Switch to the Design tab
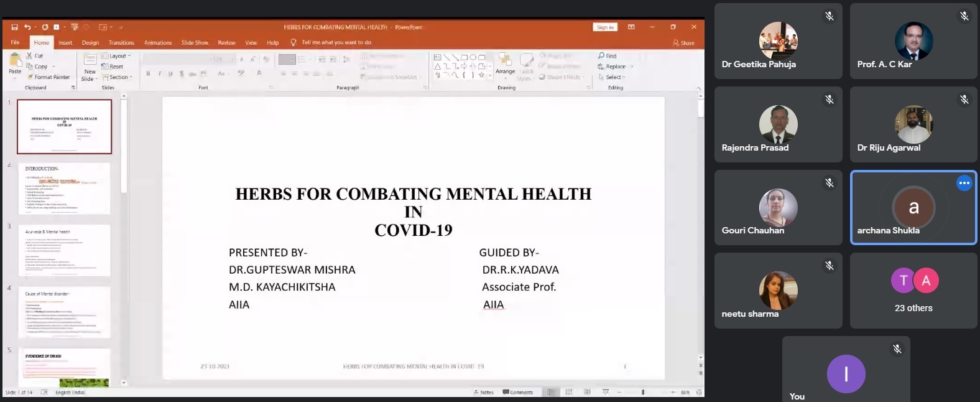Screen dimensions: 980x402 (90, 42)
